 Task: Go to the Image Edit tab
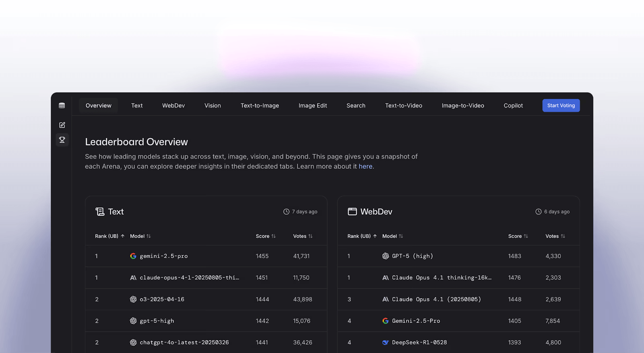(313, 106)
